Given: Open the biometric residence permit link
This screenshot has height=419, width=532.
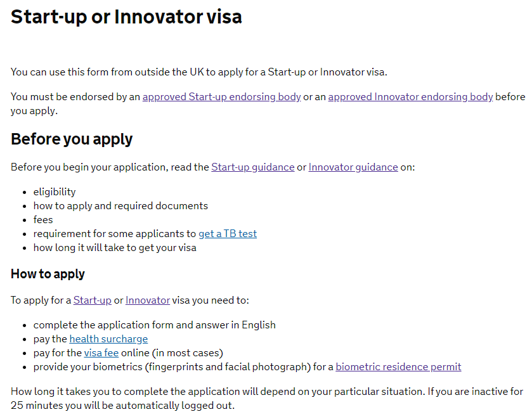Looking at the screenshot, I should (398, 367).
